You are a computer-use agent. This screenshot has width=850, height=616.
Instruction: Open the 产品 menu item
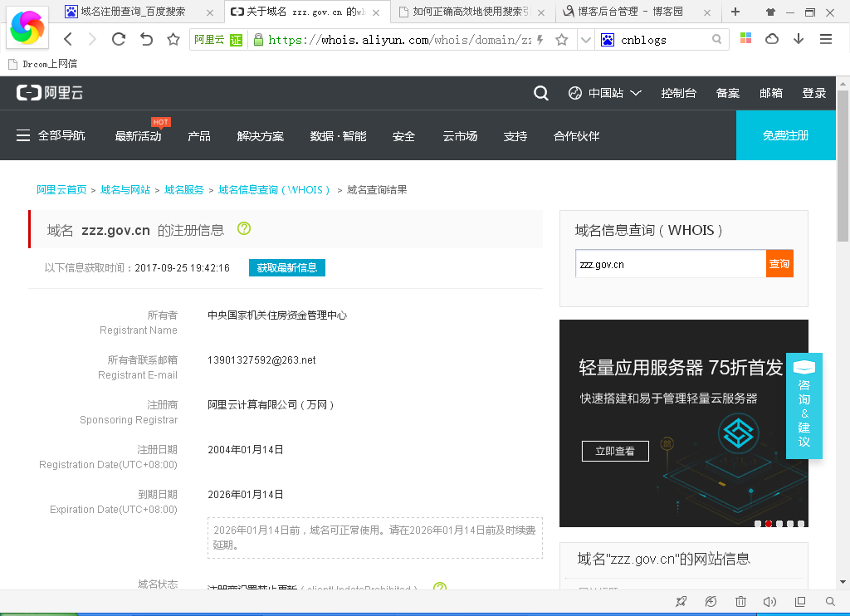pyautogui.click(x=199, y=136)
